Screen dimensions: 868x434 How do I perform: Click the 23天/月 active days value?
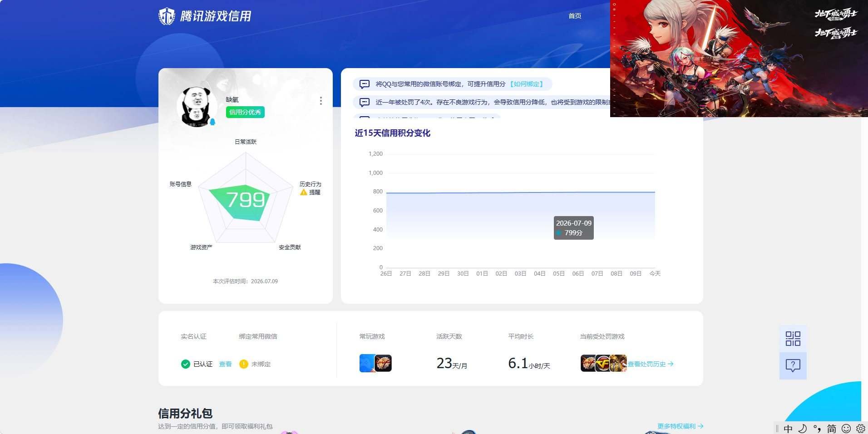pyautogui.click(x=452, y=363)
